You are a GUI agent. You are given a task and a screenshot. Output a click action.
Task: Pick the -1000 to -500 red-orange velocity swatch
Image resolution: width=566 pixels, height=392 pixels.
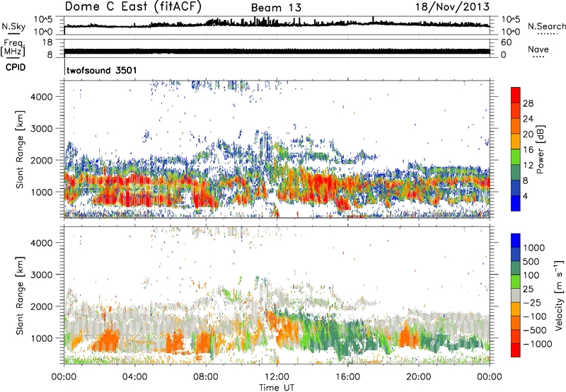(516, 336)
